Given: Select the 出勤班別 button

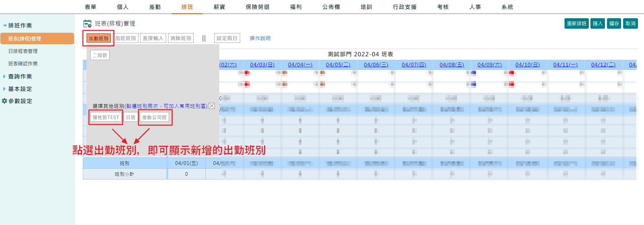Looking at the screenshot, I should 99,38.
